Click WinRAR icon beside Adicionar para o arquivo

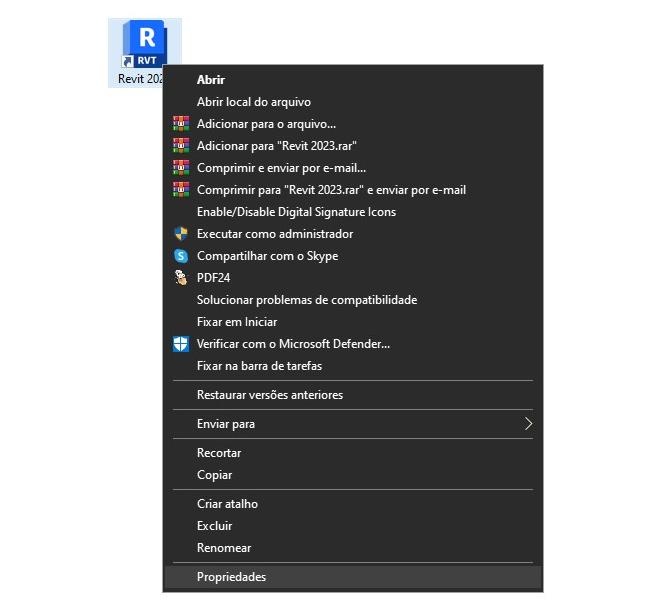click(x=181, y=123)
